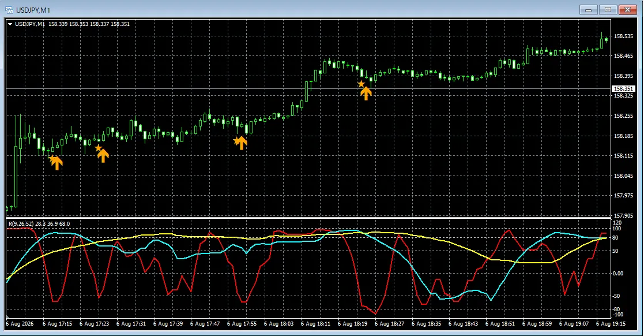Click the chart window icon in title bar
The height and width of the screenshot is (336, 644).
click(x=9, y=10)
